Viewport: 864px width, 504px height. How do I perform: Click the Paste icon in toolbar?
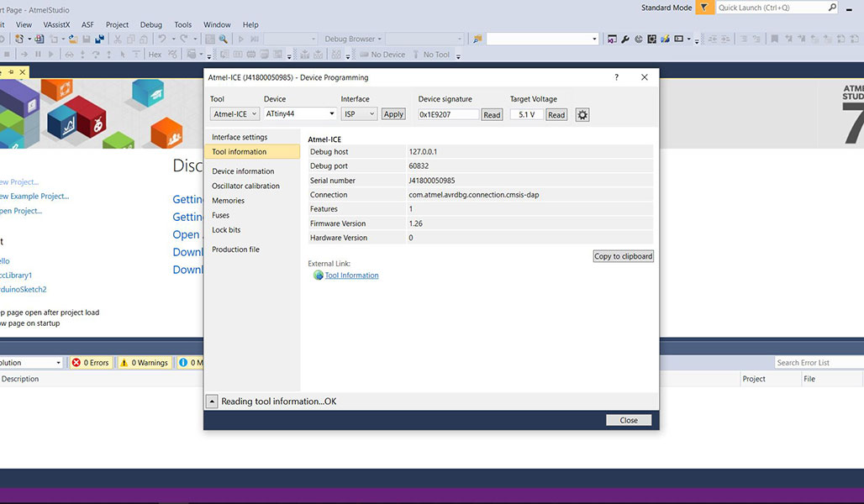pos(143,39)
